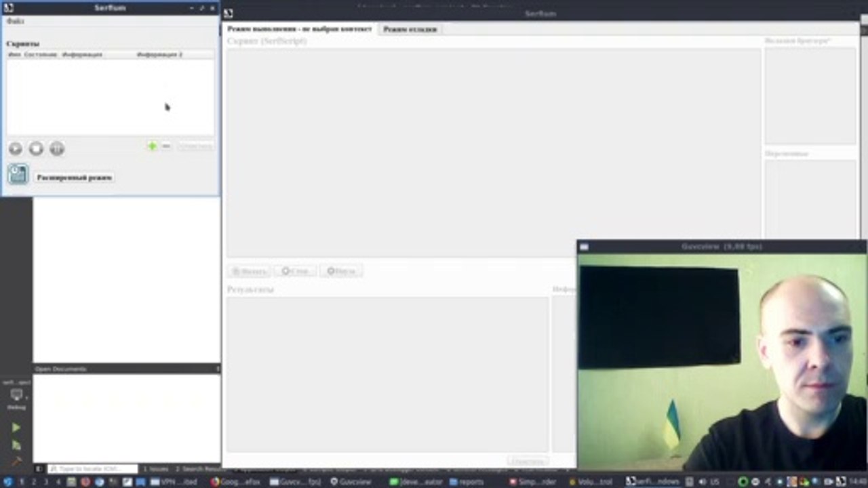
Task: Click the Пауза button below script editor
Action: (341, 271)
